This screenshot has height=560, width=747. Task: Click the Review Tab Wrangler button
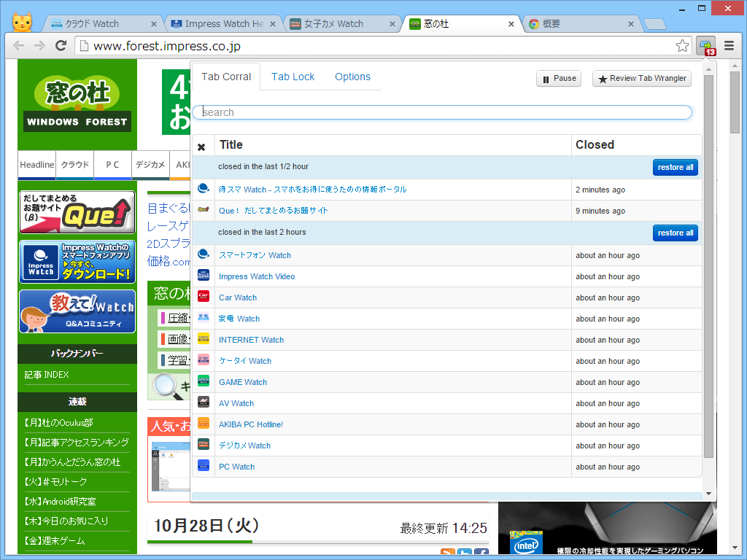pos(641,78)
